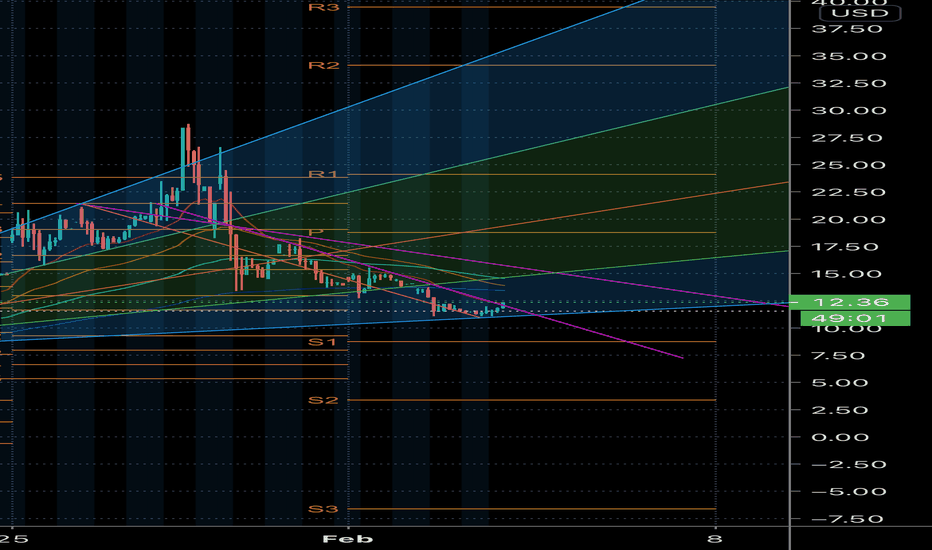Click the 49:01 bar countdown label

click(x=855, y=318)
